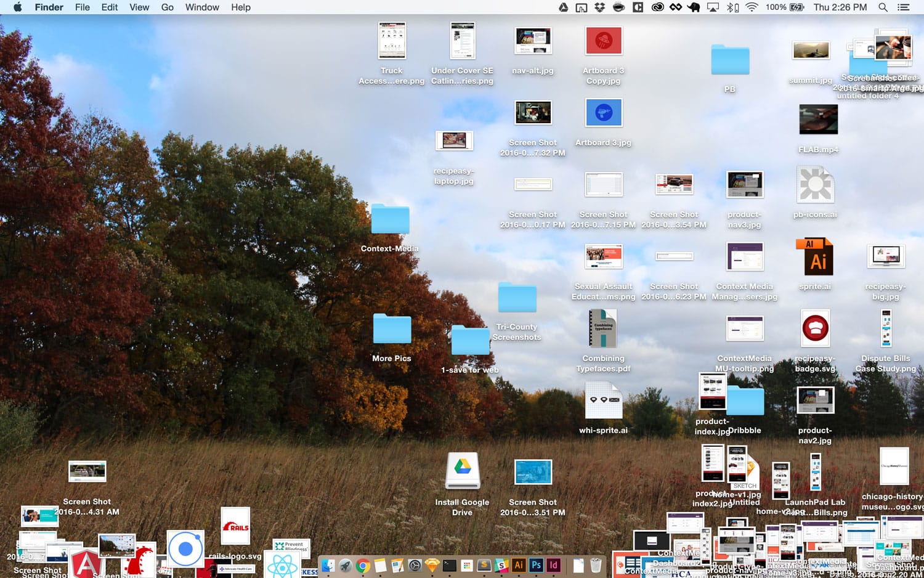Launch Sketch from the Dock
This screenshot has height=578, width=924.
coord(433,564)
